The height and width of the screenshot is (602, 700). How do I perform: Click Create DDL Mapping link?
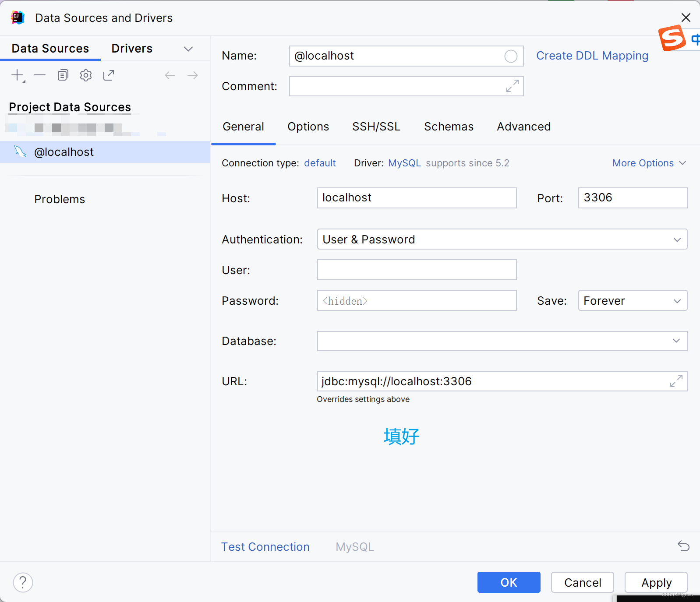[592, 56]
